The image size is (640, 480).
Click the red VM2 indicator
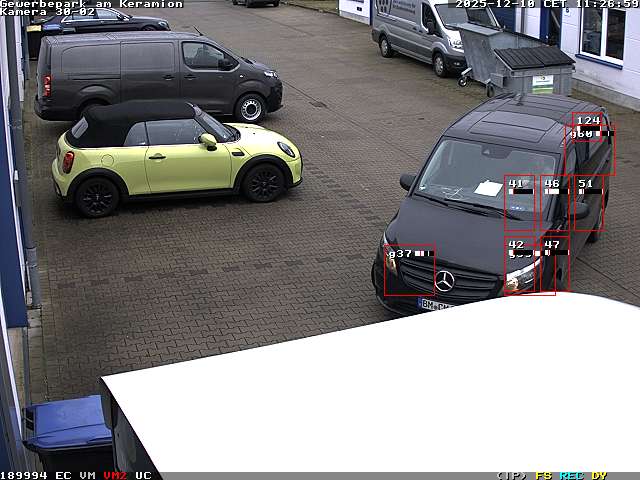click(115, 475)
